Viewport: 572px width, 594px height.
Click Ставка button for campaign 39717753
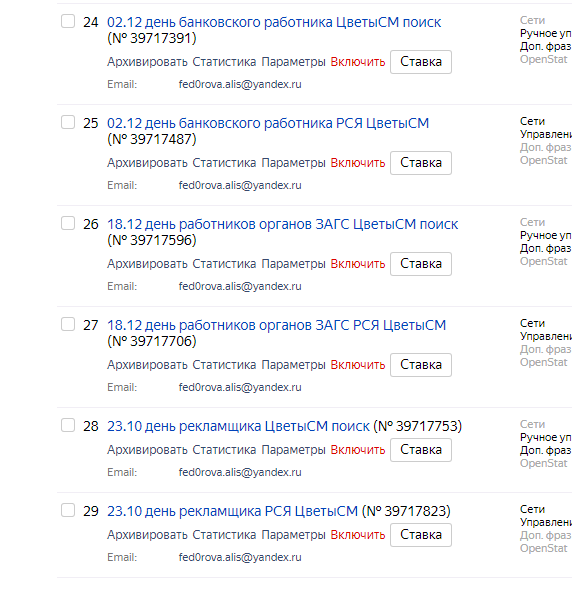tap(421, 450)
